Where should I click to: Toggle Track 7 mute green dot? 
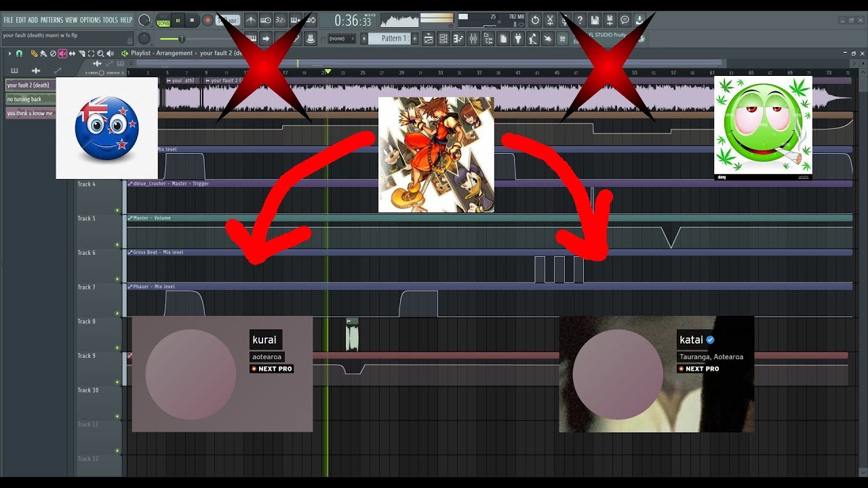[x=117, y=314]
